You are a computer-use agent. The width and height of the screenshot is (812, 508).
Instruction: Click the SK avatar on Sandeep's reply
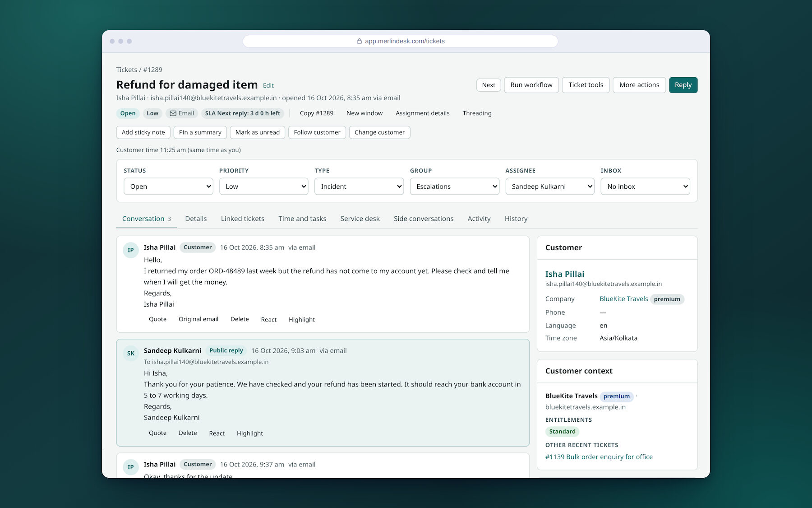click(x=131, y=354)
